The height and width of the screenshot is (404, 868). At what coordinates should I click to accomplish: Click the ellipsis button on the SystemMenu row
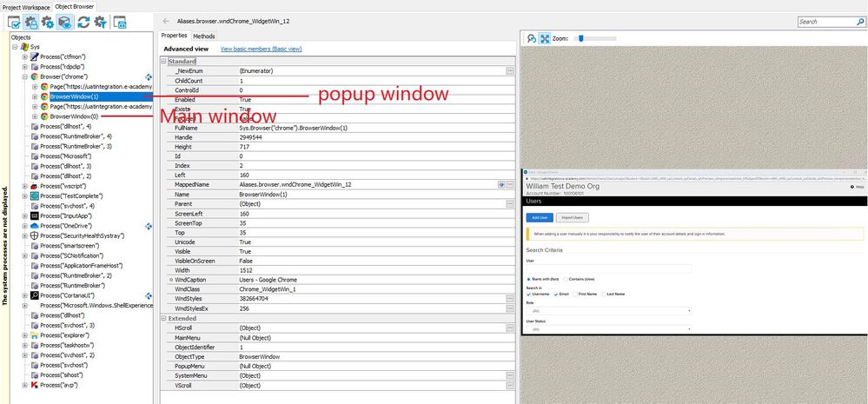[x=510, y=376]
